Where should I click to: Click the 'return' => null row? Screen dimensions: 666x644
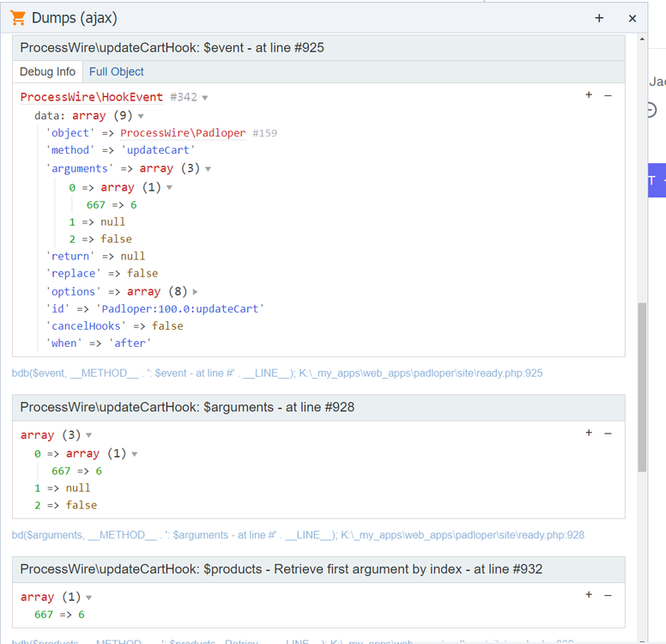(x=95, y=257)
